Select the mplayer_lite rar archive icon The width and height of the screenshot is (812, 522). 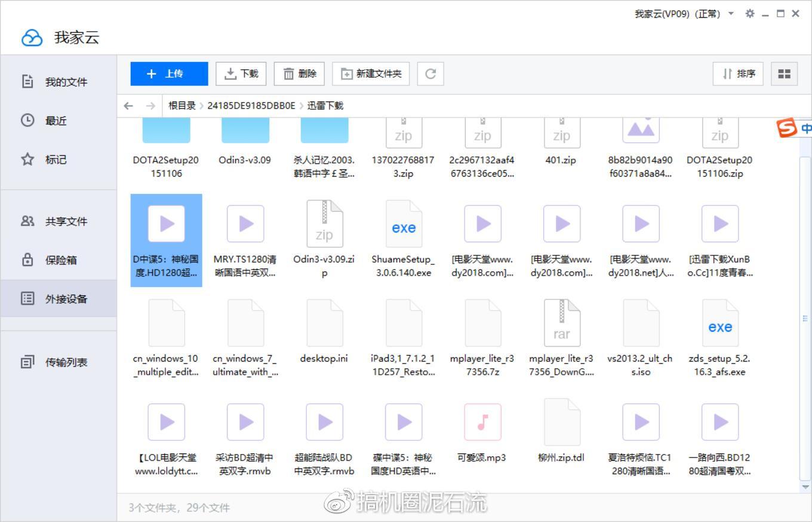tap(561, 323)
